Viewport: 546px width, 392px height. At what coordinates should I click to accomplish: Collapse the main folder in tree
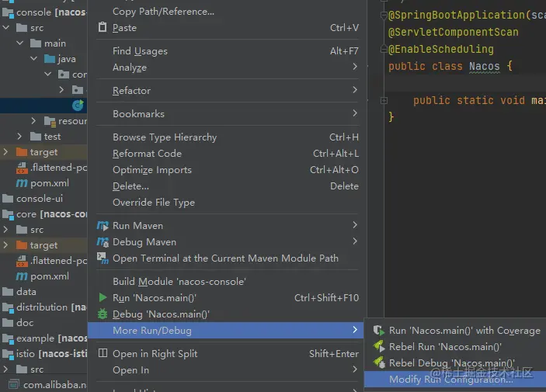20,43
